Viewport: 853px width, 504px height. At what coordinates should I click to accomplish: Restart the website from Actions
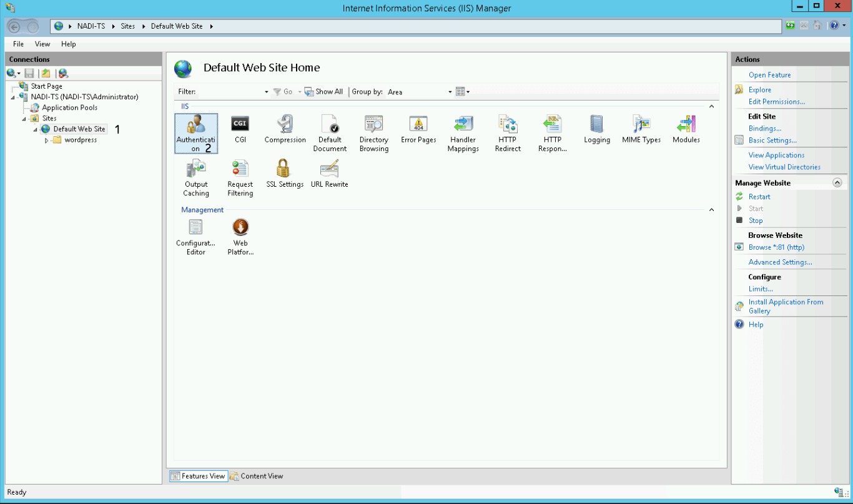point(759,197)
